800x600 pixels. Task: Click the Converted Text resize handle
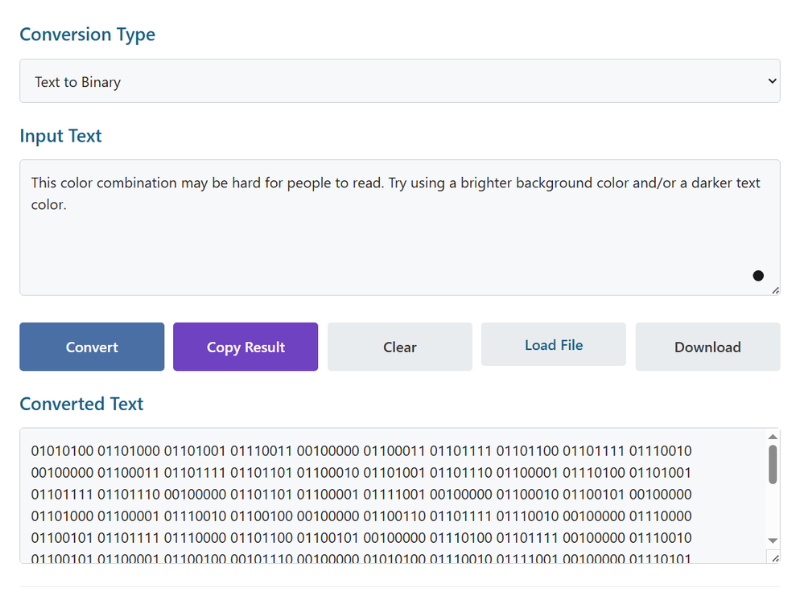tap(775, 558)
